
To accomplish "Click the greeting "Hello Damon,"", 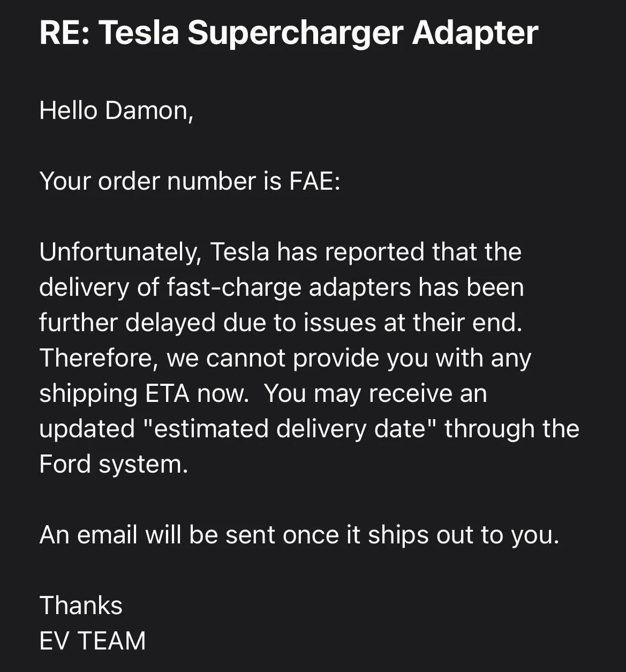I will click(116, 111).
